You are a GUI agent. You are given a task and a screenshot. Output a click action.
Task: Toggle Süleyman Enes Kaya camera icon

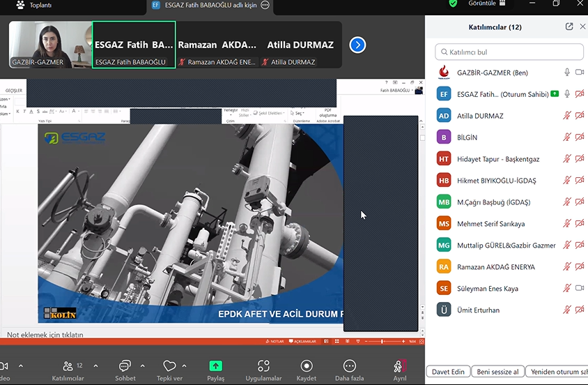(580, 288)
